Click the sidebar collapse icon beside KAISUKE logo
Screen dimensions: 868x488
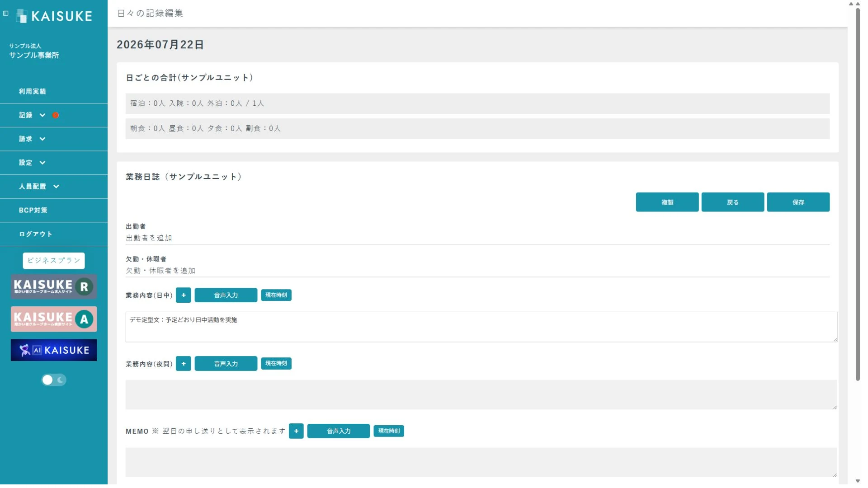click(6, 14)
